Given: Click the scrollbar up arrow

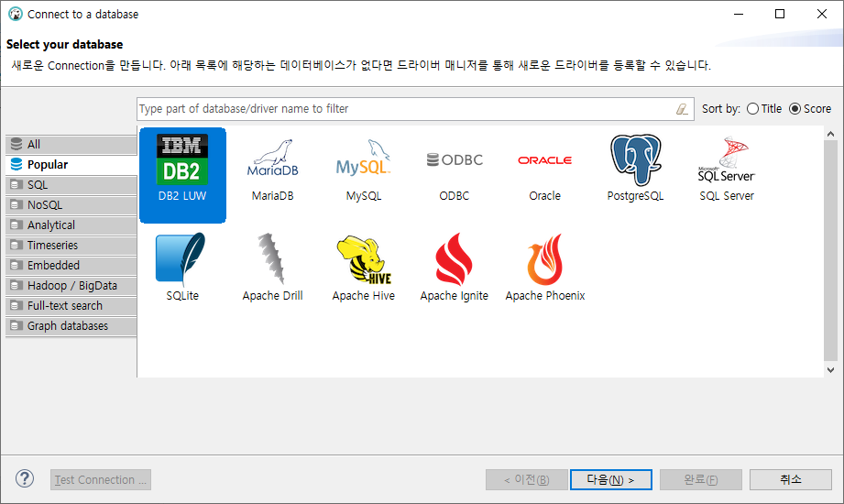Looking at the screenshot, I should click(830, 134).
